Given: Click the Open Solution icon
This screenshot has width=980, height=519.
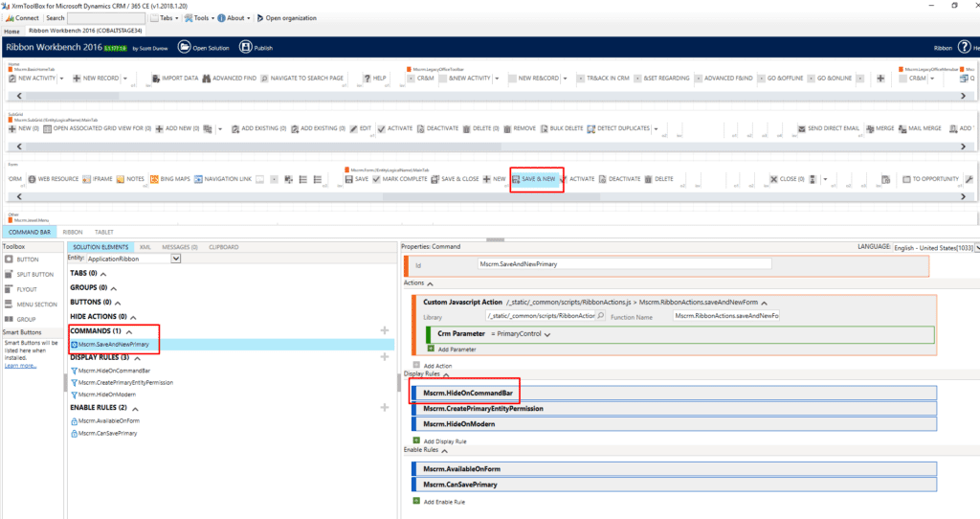Looking at the screenshot, I should point(184,47).
